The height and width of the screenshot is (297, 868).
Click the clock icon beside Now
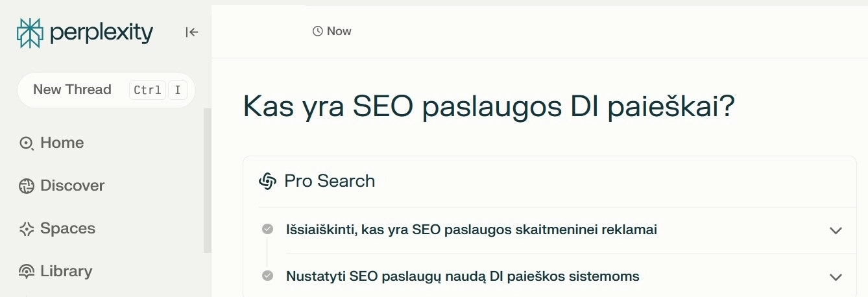317,31
